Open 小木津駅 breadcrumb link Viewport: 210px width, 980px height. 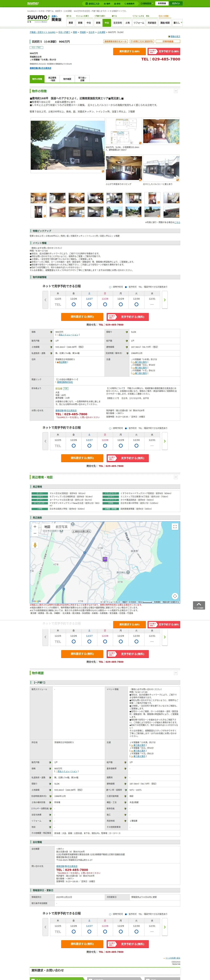[x=101, y=32]
